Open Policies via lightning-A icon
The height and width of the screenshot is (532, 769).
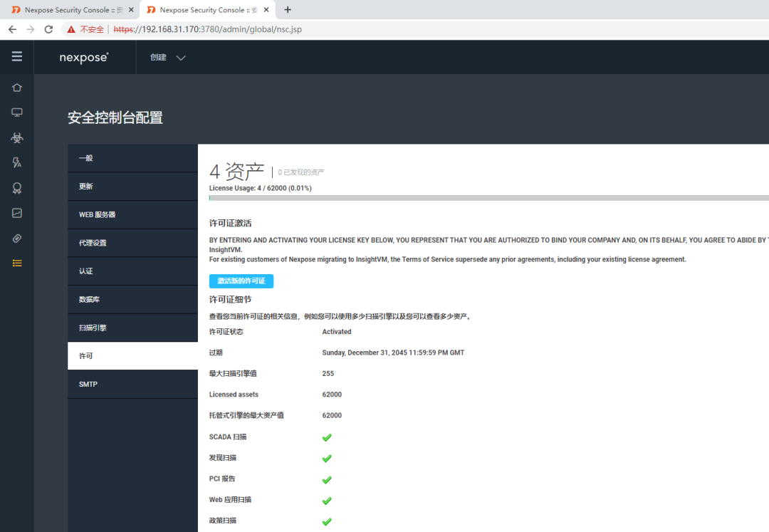pos(16,163)
